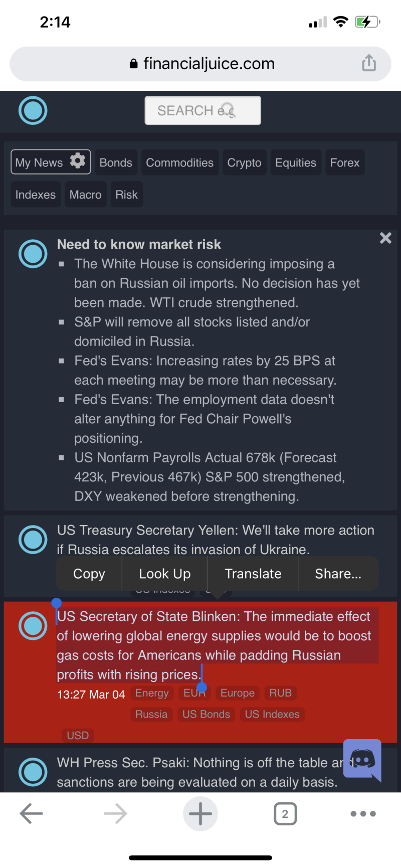Tap the FinancialJuice logo in header
The height and width of the screenshot is (868, 401).
coord(33,110)
